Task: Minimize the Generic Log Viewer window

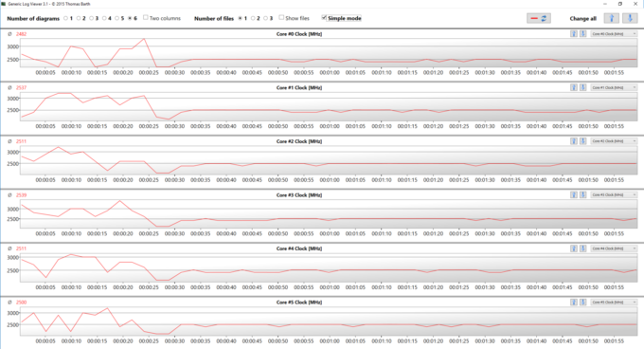Action: tap(605, 4)
